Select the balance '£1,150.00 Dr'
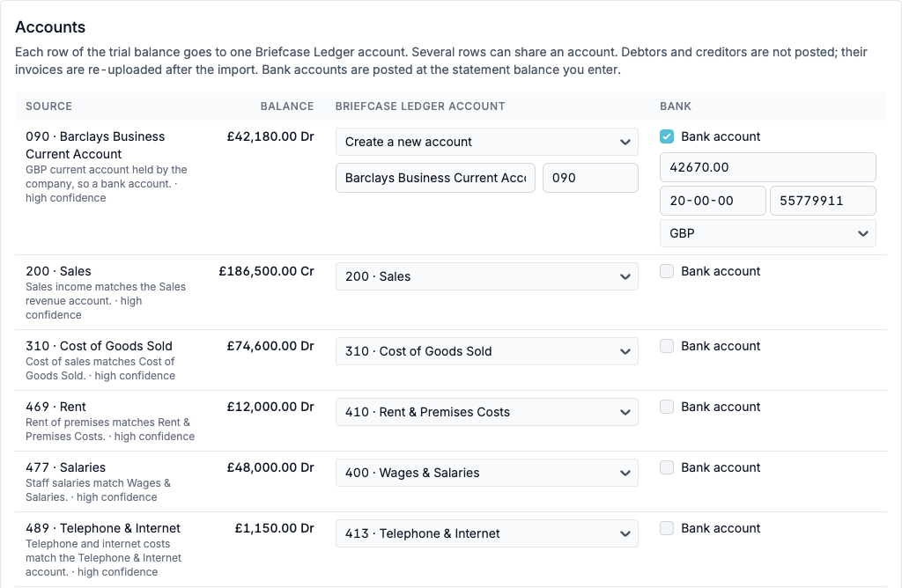This screenshot has height=588, width=902. tap(275, 528)
